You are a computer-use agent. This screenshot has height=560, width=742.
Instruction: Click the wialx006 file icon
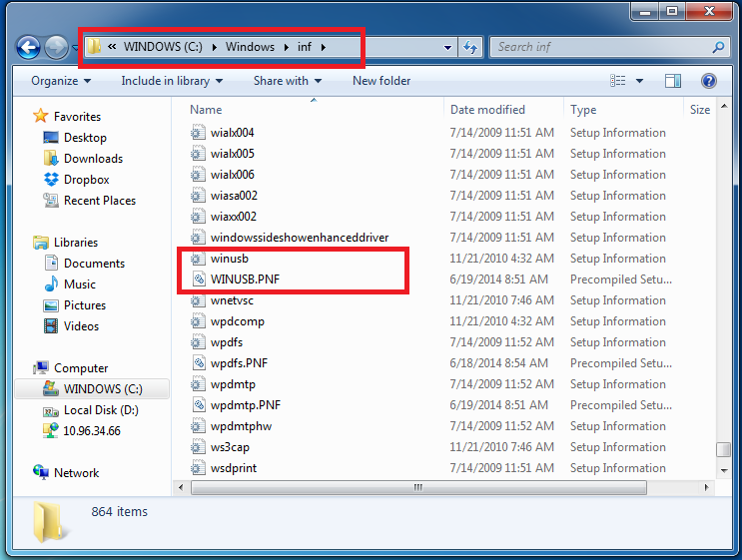(199, 175)
